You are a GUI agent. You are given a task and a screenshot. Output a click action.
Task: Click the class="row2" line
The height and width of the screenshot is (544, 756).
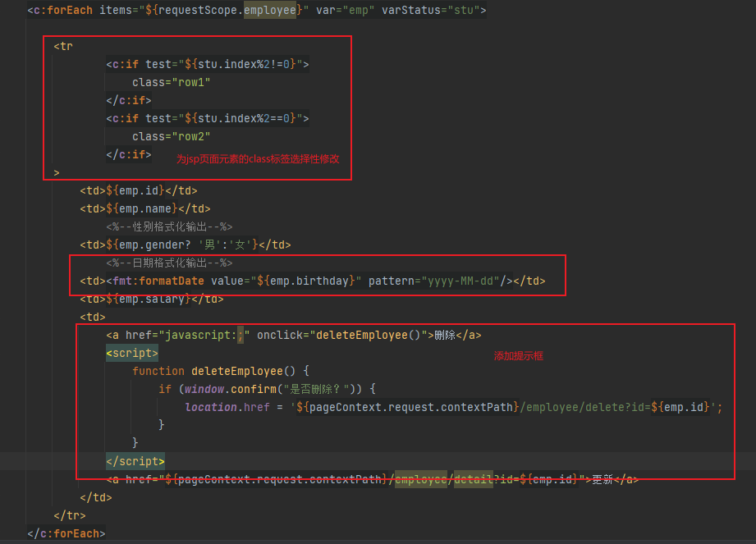pyautogui.click(x=172, y=137)
